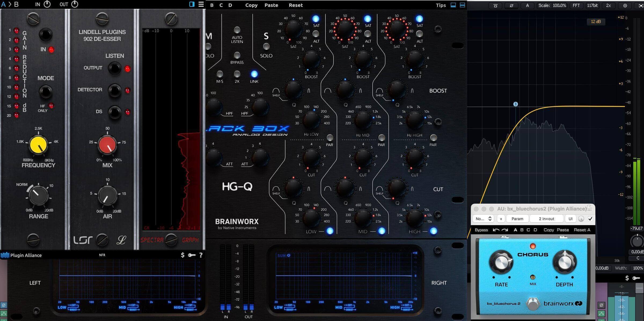Image resolution: width=644 pixels, height=321 pixels.
Task: Click Reset A in the bx_bluechorus toolbar
Action: (582, 230)
